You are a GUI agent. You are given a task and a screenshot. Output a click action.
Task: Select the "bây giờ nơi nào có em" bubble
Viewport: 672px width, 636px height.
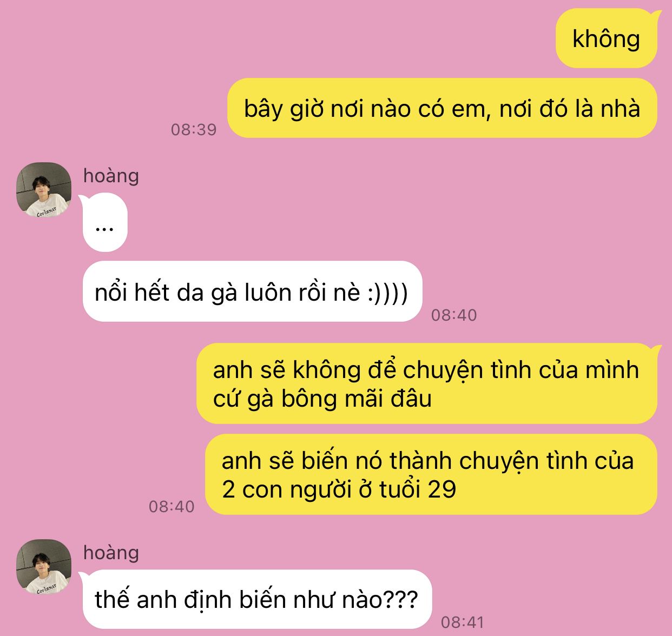[442, 108]
